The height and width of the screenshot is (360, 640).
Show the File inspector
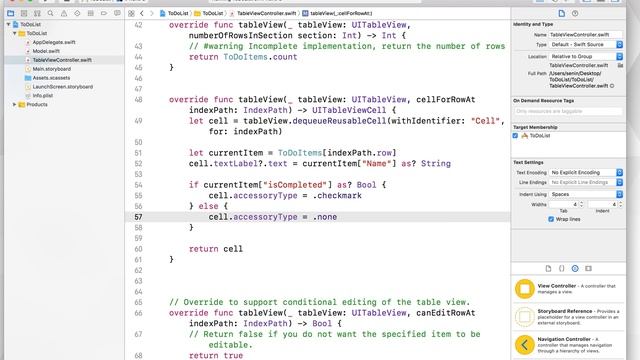click(562, 13)
